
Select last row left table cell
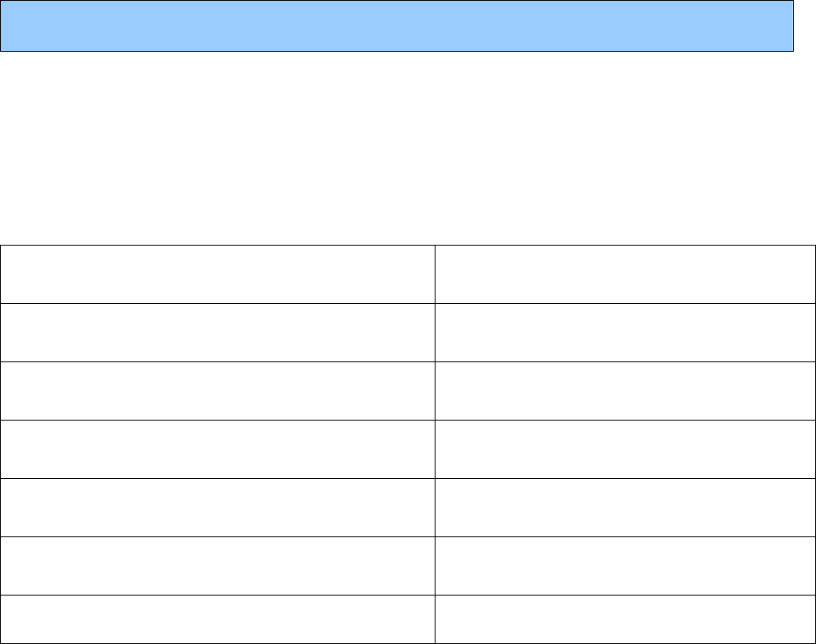click(x=218, y=619)
